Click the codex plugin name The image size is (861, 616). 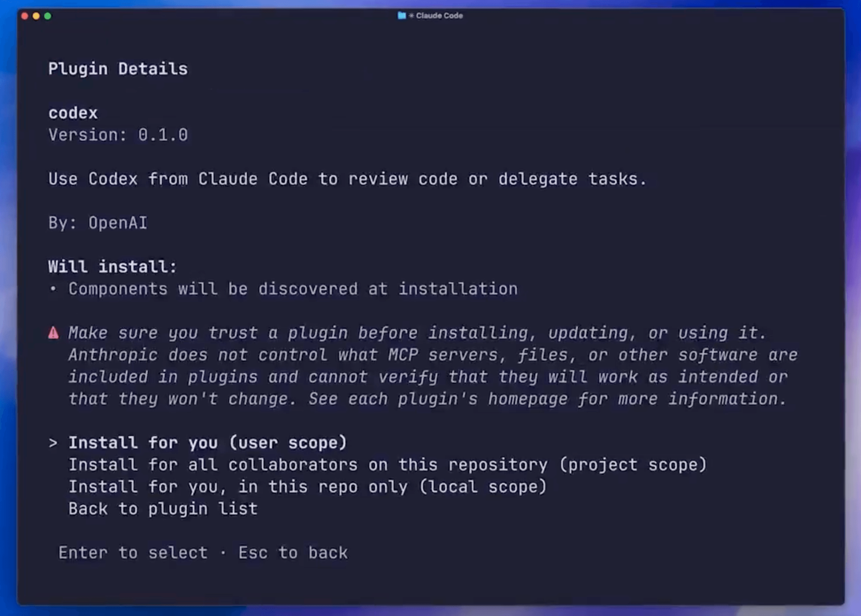click(x=73, y=113)
